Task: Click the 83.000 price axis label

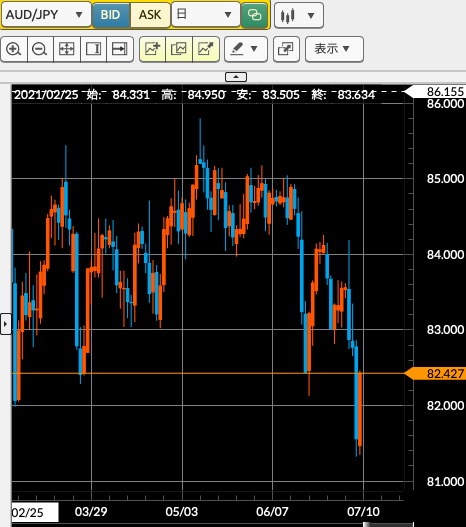Action: [x=445, y=330]
